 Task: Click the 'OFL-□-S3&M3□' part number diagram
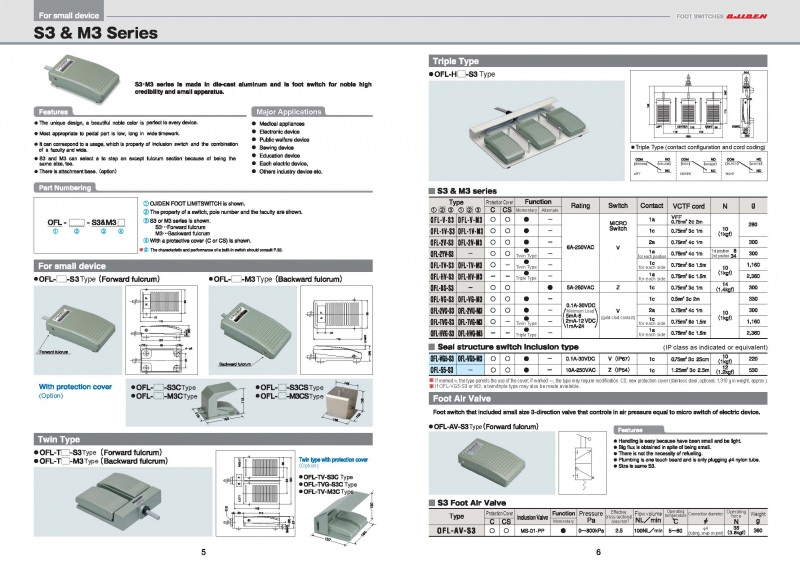coord(86,226)
